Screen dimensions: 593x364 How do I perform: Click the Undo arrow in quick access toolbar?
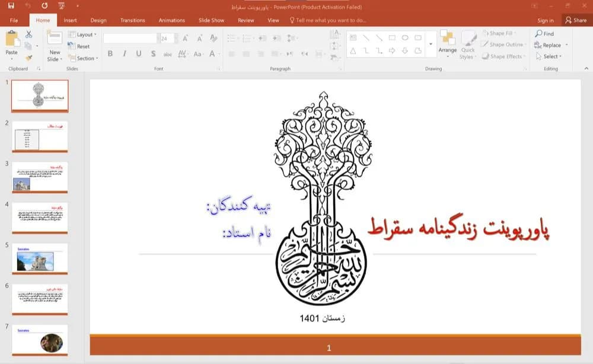(28, 6)
